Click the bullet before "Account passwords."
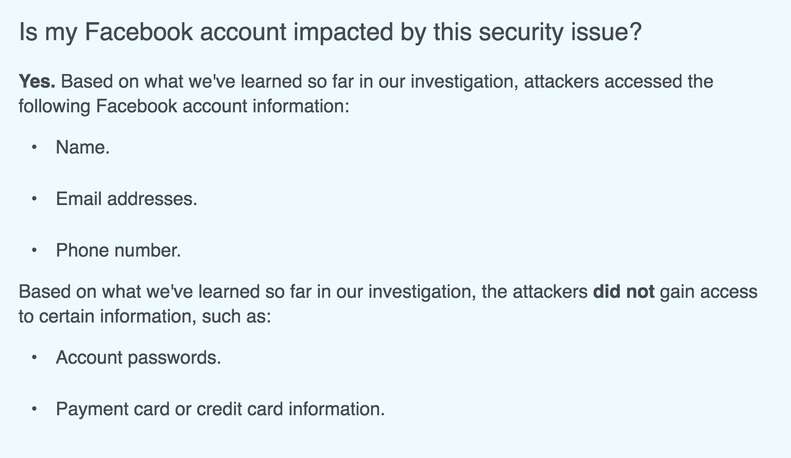 click(34, 357)
